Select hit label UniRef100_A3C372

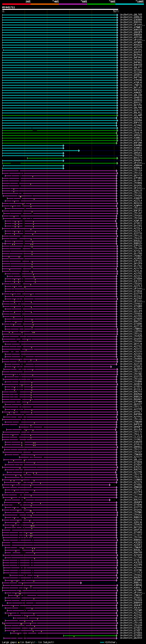click(x=131, y=281)
